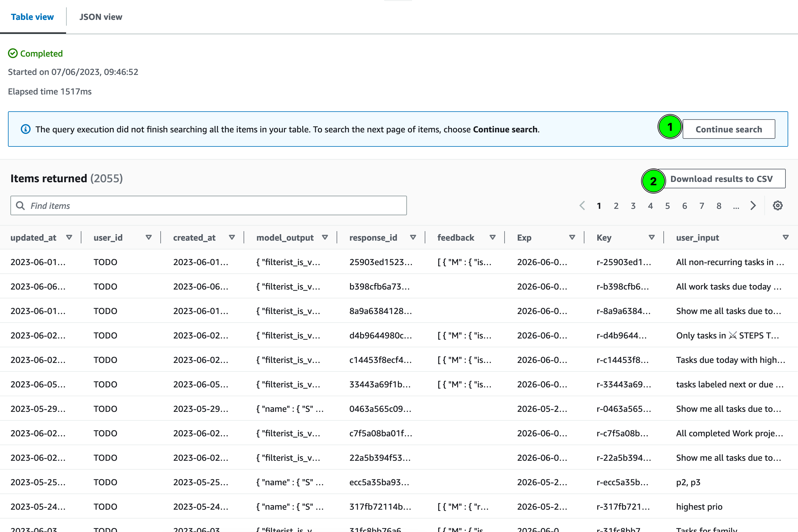Switch to the JSON view tab

click(x=100, y=17)
